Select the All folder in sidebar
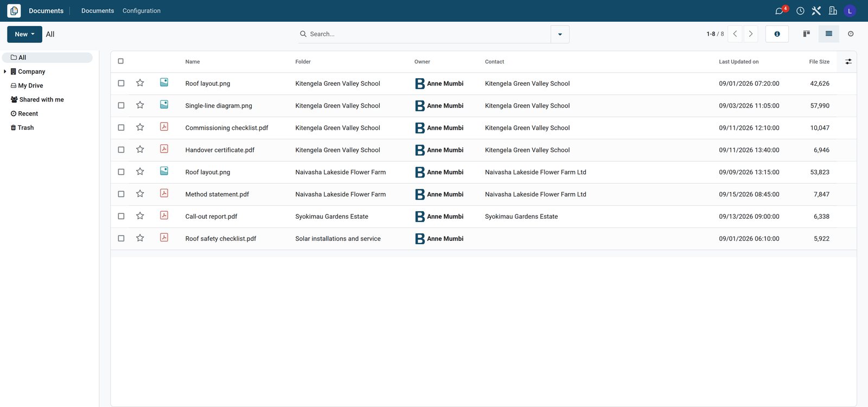 click(x=47, y=58)
